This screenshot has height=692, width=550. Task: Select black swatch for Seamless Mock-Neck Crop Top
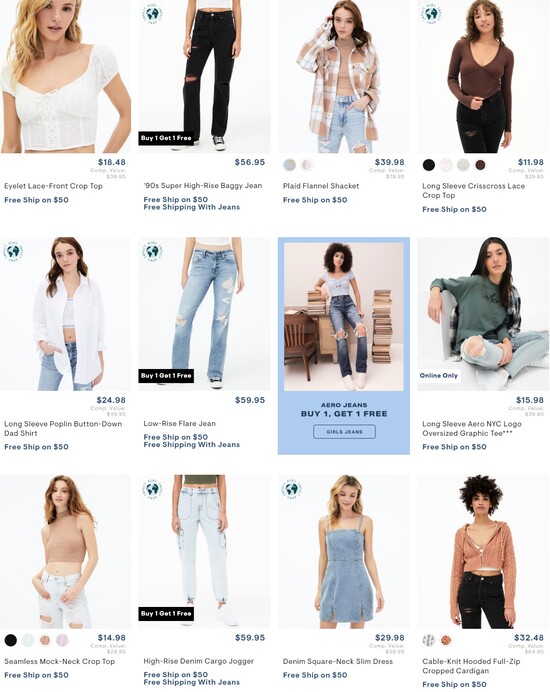[11, 640]
